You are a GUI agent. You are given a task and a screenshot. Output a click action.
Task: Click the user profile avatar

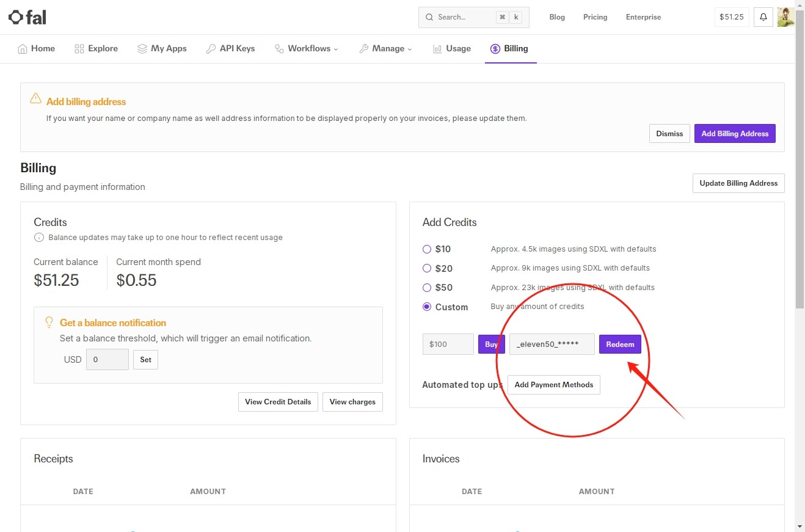click(x=785, y=17)
